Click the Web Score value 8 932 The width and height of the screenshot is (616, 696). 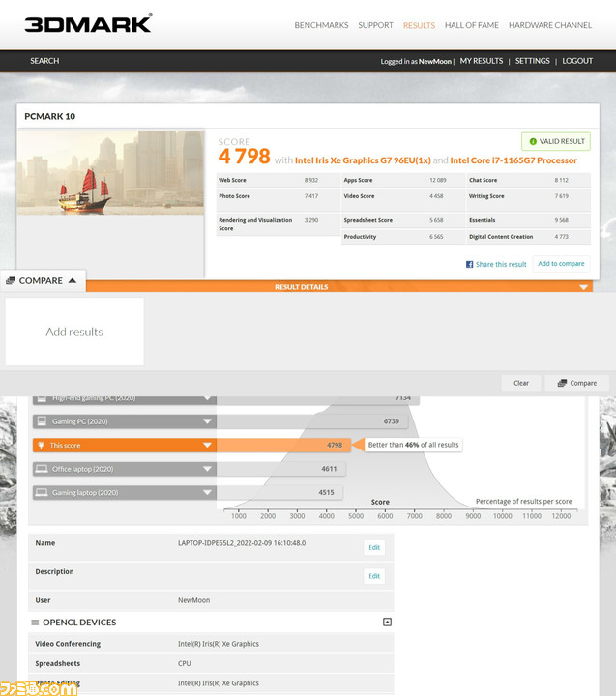click(310, 180)
